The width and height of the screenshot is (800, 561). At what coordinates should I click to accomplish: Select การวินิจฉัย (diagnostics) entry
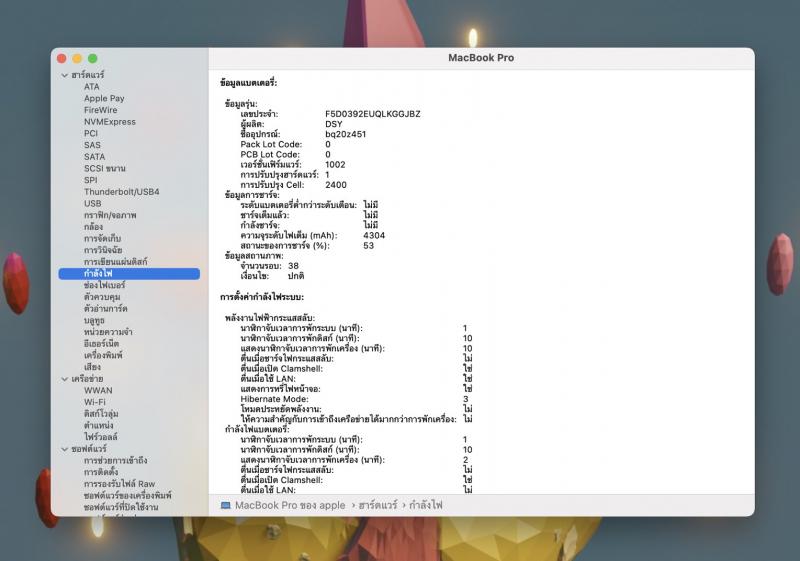(103, 250)
